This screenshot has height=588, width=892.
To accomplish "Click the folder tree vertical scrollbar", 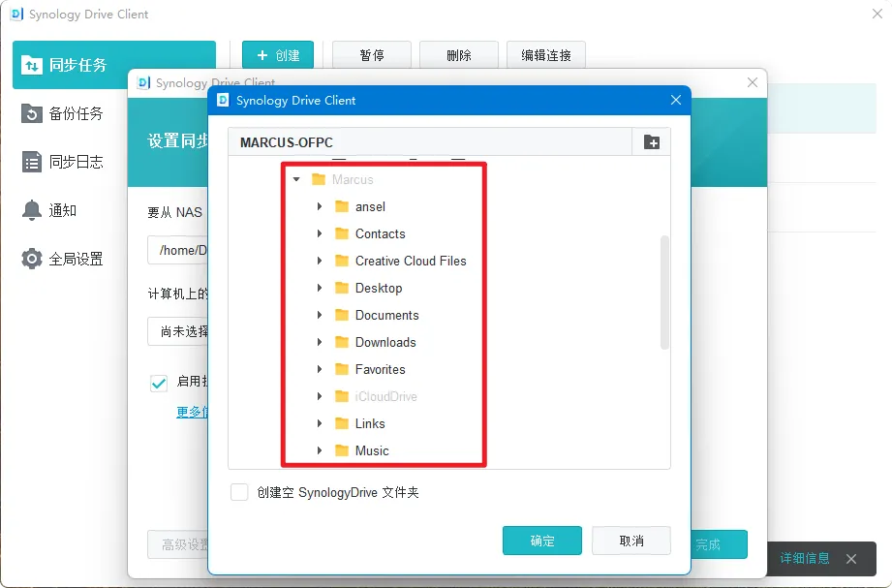I will click(x=664, y=292).
